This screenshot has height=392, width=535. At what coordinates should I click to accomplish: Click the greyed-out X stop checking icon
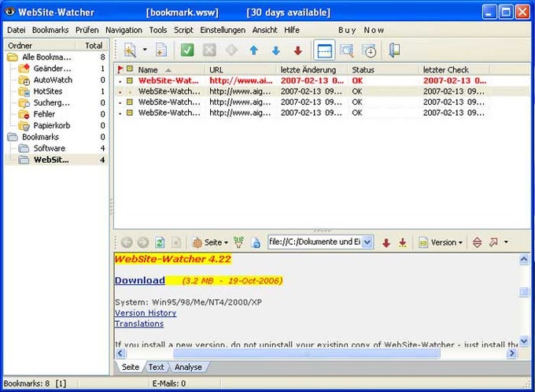coord(209,50)
